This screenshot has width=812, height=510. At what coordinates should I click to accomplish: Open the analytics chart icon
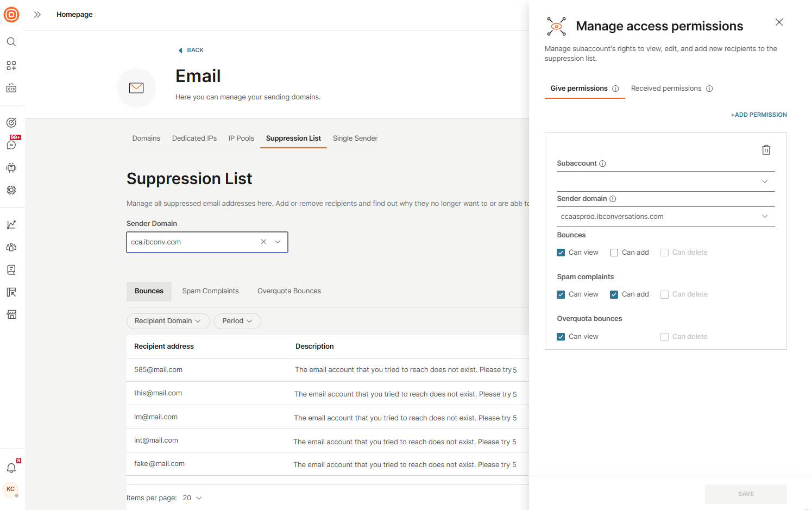point(11,224)
